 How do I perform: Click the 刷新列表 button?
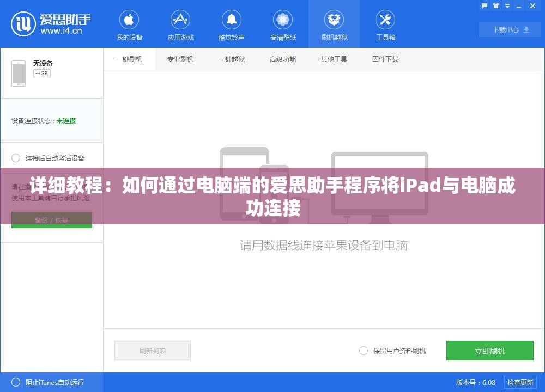153,351
